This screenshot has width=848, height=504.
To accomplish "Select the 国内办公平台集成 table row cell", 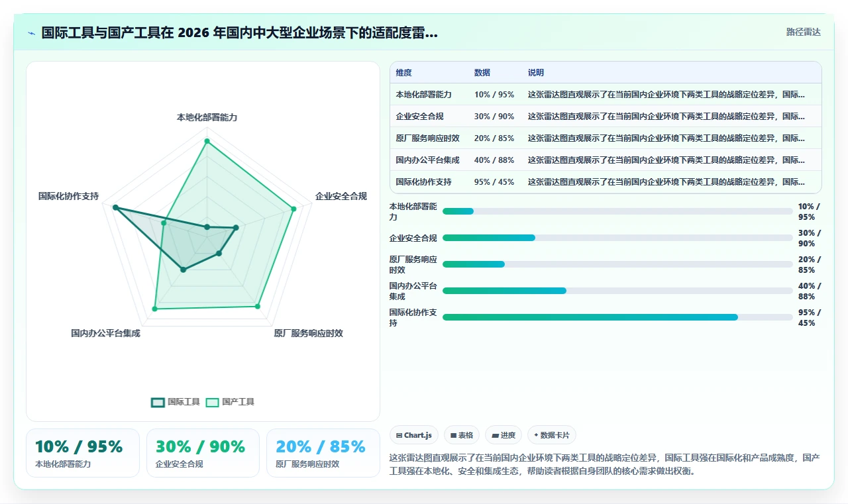I will click(428, 160).
